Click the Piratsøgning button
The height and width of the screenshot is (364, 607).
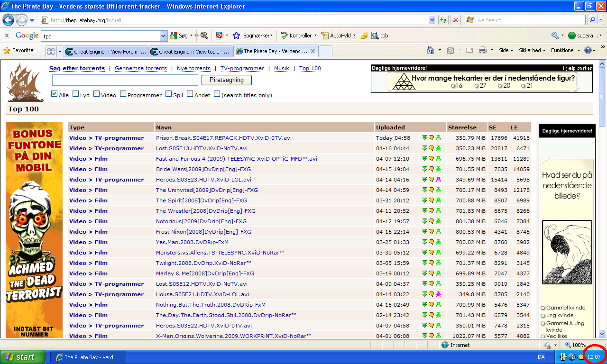click(227, 80)
